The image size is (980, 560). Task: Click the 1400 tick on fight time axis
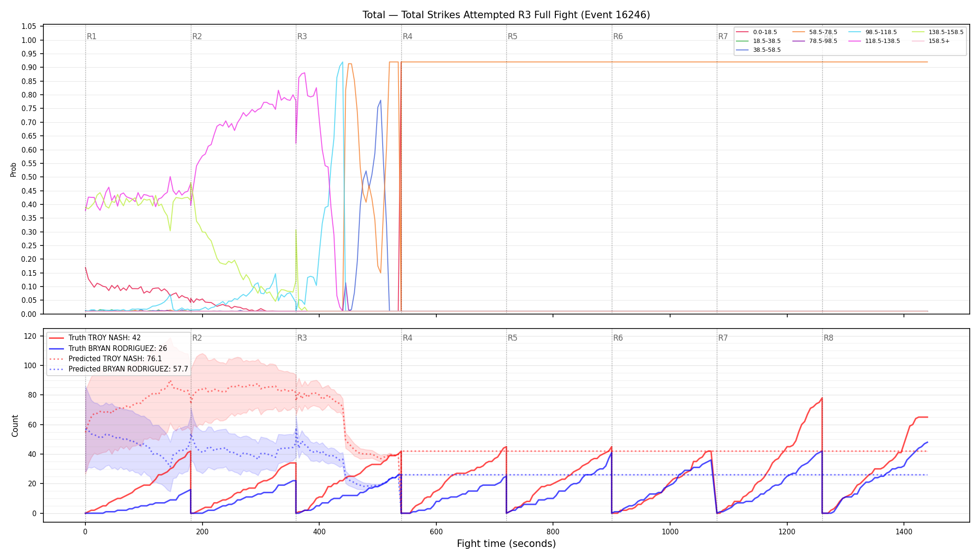click(904, 532)
